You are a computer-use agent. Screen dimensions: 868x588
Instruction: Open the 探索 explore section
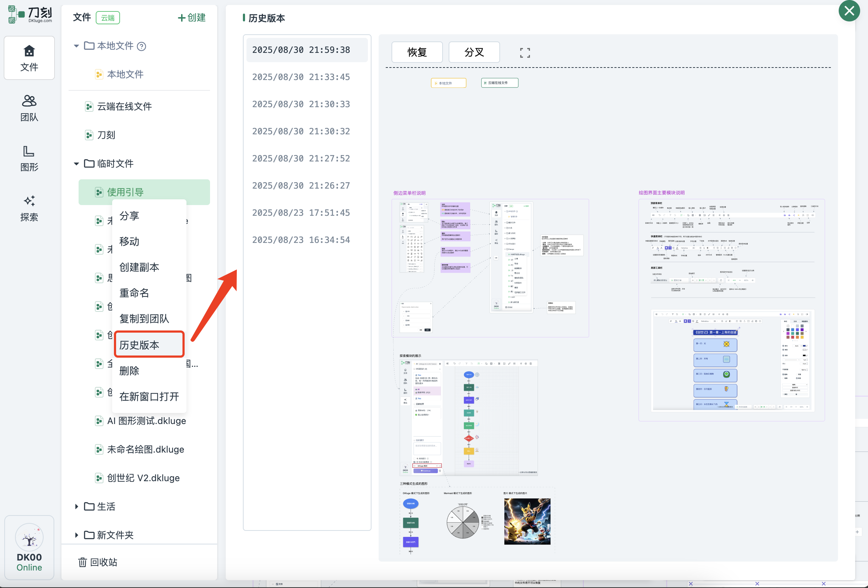[x=29, y=208]
